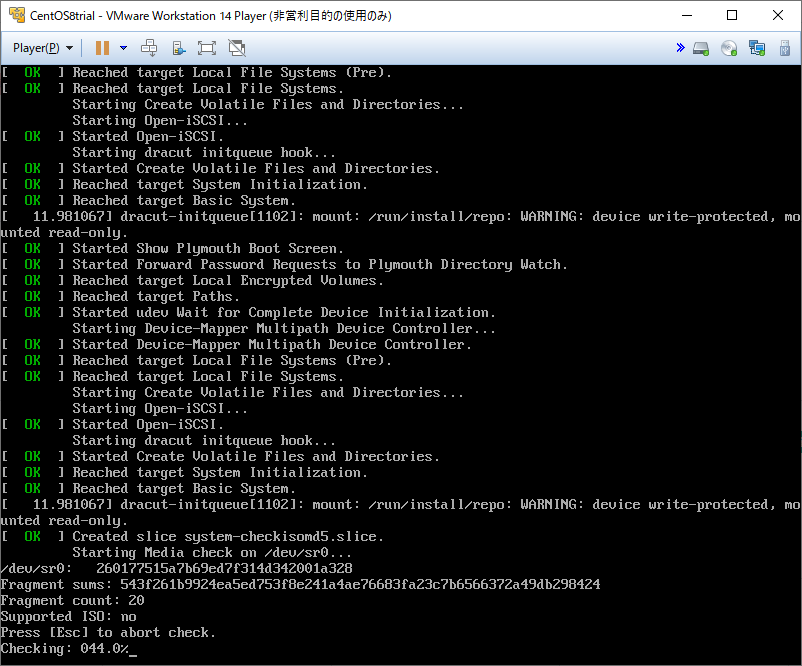This screenshot has height=666, width=802.
Task: Minimize the VMware Player window
Action: (x=687, y=15)
